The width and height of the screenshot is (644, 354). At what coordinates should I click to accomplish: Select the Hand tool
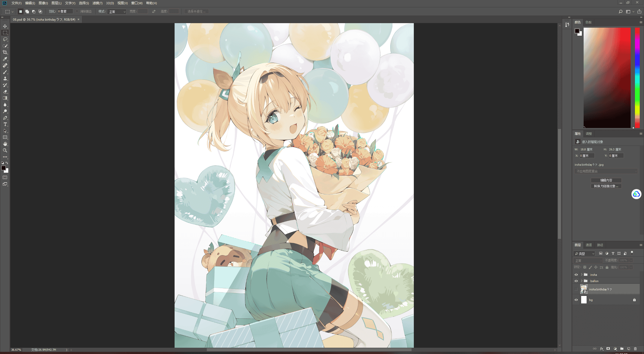coord(5,144)
